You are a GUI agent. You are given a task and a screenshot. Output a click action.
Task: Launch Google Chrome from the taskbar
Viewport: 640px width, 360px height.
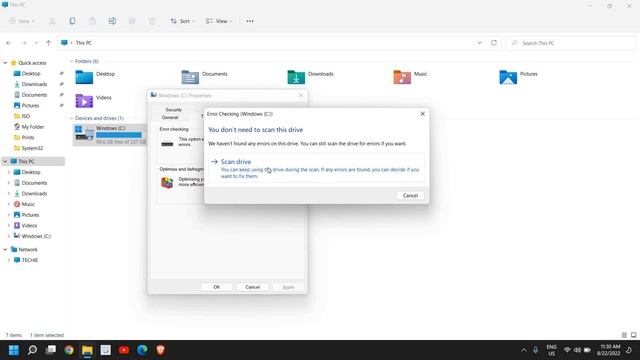[69, 350]
